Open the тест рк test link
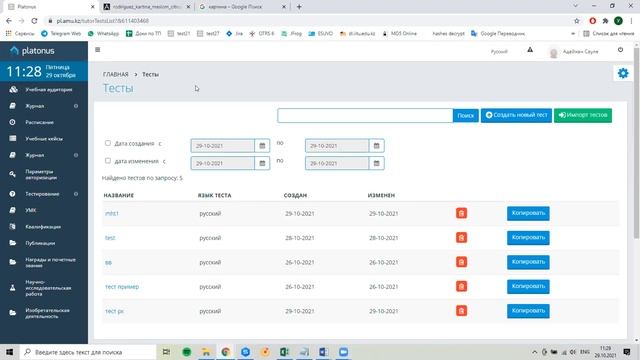The image size is (640, 360). tap(114, 311)
